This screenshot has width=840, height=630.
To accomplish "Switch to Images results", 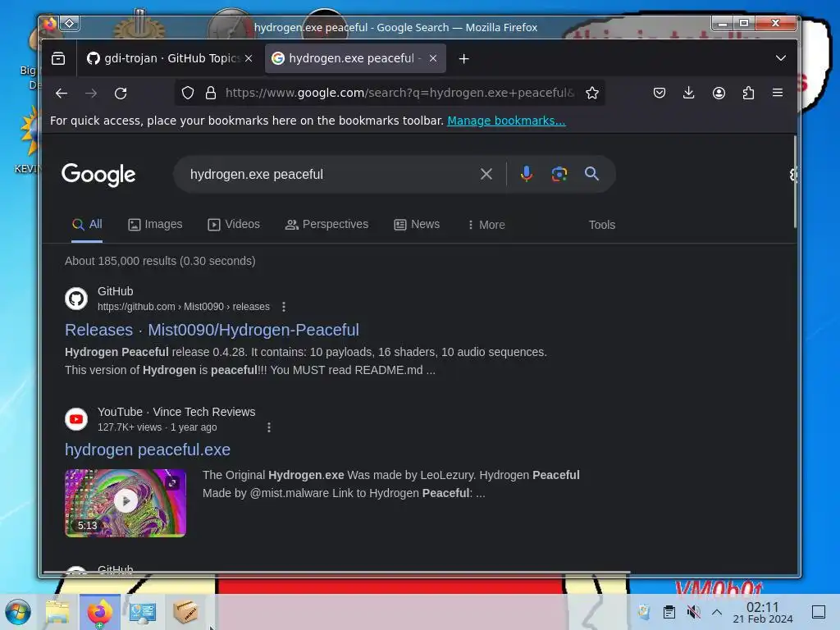I will [x=155, y=225].
